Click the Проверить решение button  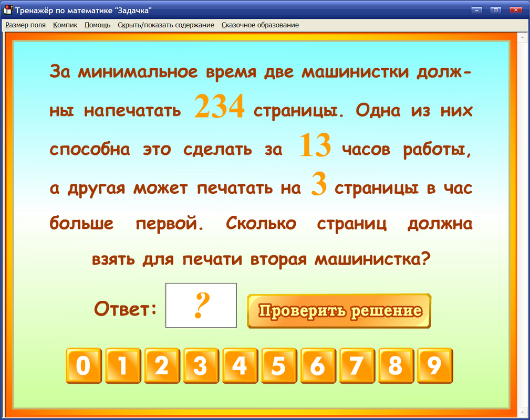pyautogui.click(x=339, y=310)
